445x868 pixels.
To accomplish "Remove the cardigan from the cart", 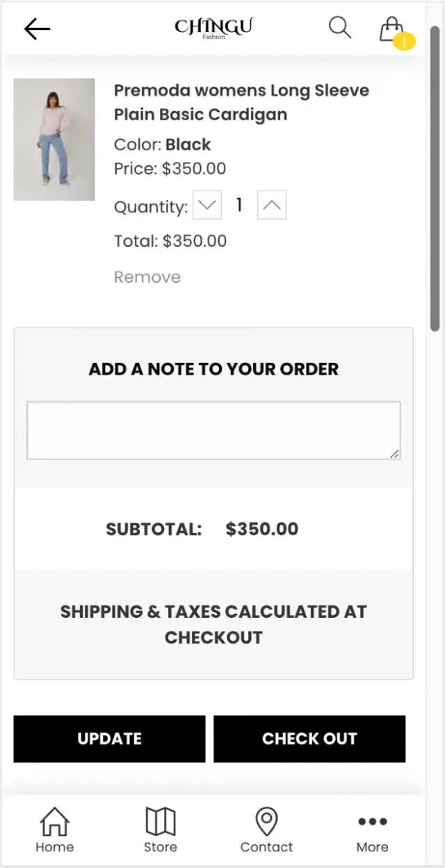I will (147, 277).
